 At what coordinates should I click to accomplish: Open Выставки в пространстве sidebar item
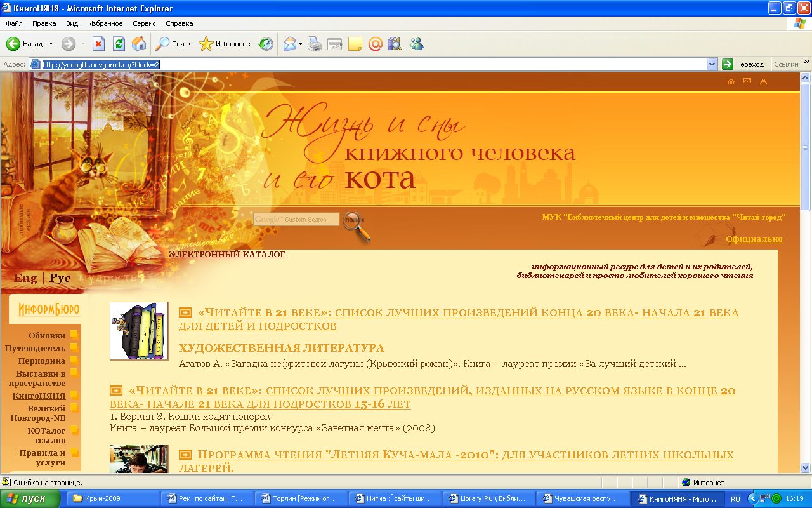coord(38,378)
